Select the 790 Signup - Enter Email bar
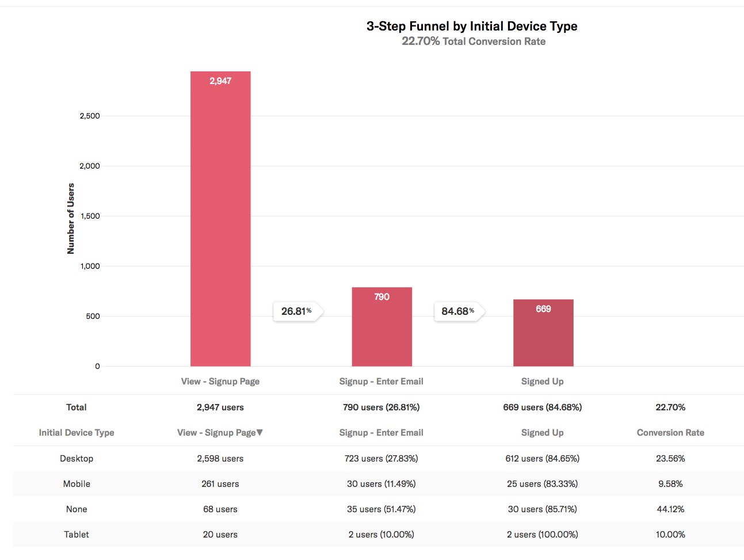This screenshot has width=744, height=560. pyautogui.click(x=381, y=327)
